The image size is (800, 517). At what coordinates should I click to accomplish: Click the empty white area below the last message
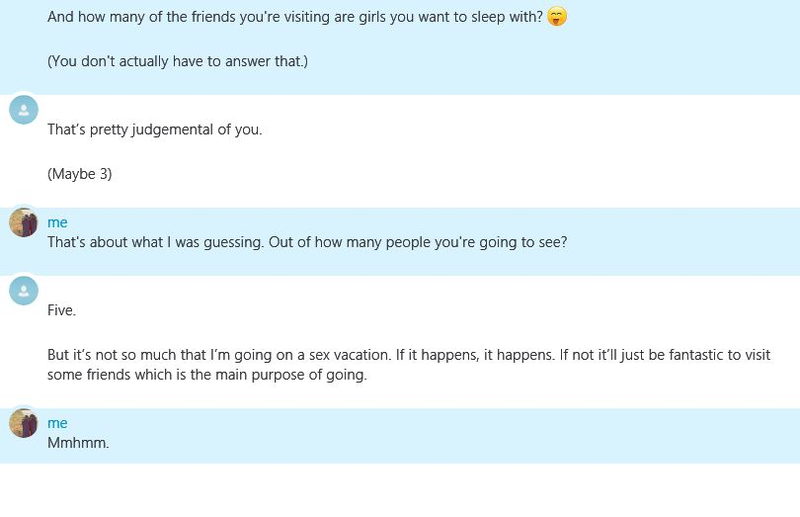[x=400, y=490]
